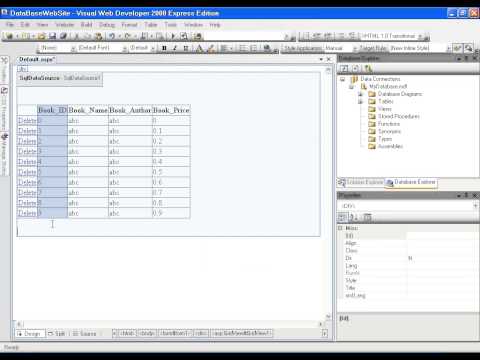The image size is (480, 360).
Task: Click the Property Pages icon in Properties
Action: (367, 217)
